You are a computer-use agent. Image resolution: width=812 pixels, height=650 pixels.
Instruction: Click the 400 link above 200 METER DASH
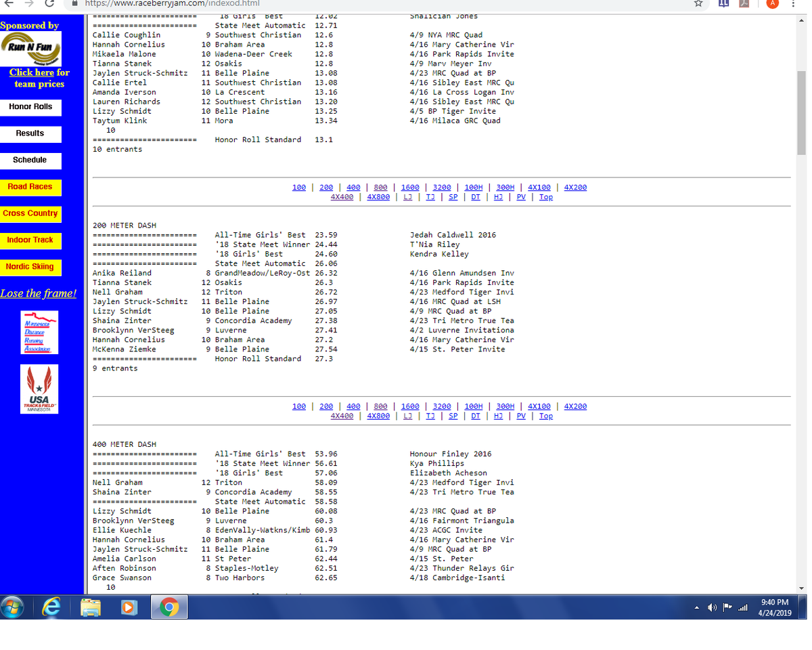353,188
